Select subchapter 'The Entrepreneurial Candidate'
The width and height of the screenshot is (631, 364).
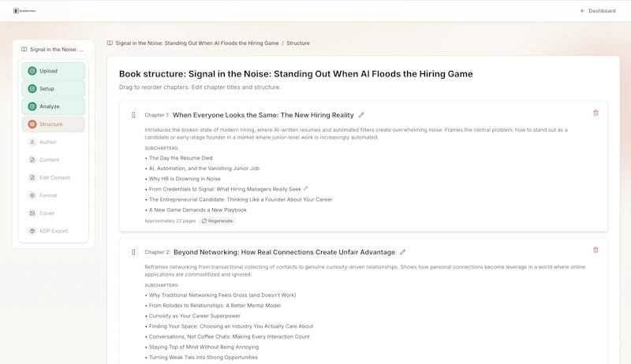241,199
